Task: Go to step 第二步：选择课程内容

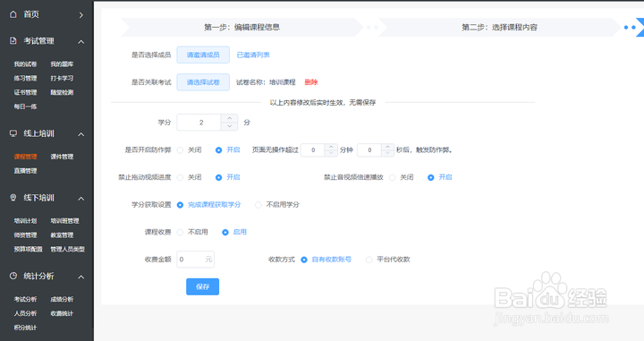Action: click(499, 28)
